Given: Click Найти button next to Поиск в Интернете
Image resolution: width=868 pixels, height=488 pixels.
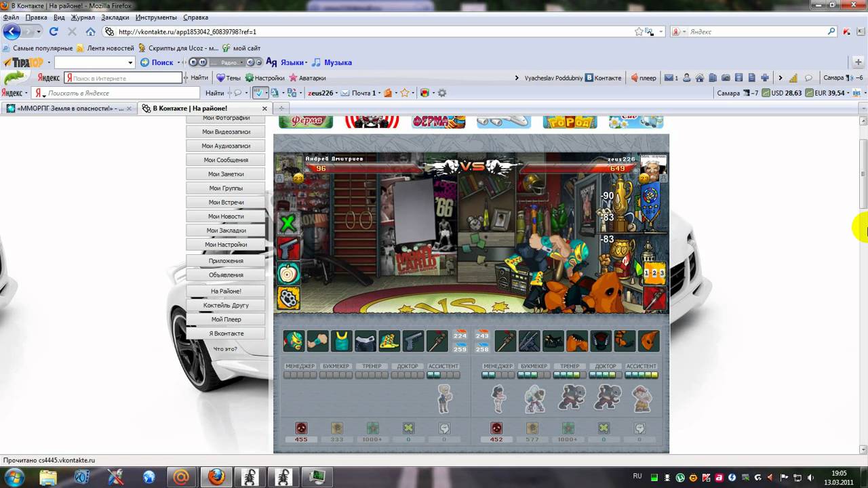Looking at the screenshot, I should pos(199,78).
